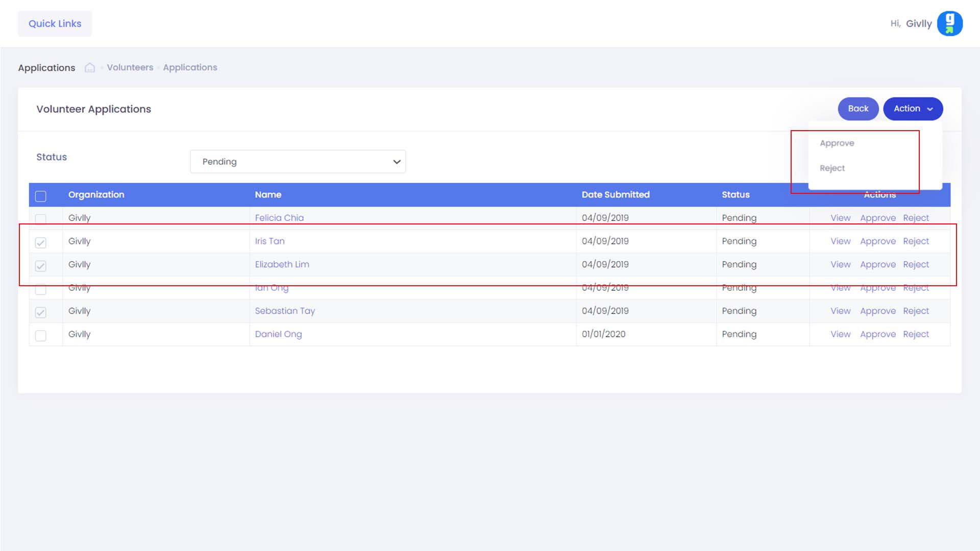Choose Approve from Action menu

837,143
